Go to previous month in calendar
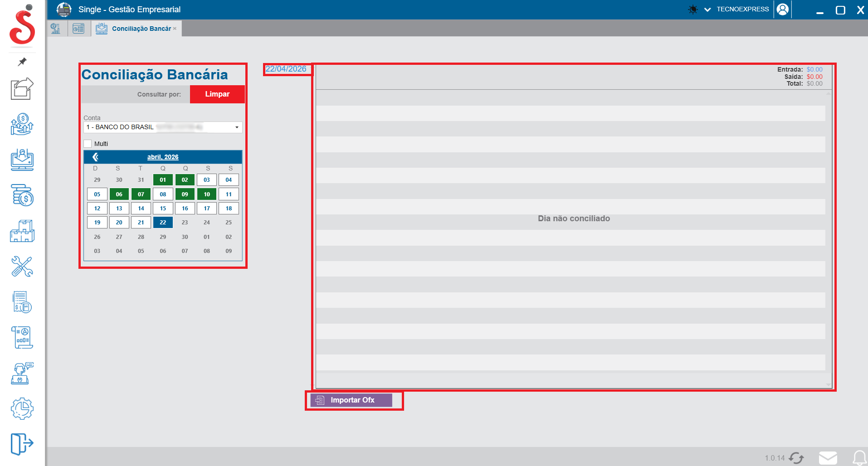Image resolution: width=868 pixels, height=466 pixels. point(95,157)
